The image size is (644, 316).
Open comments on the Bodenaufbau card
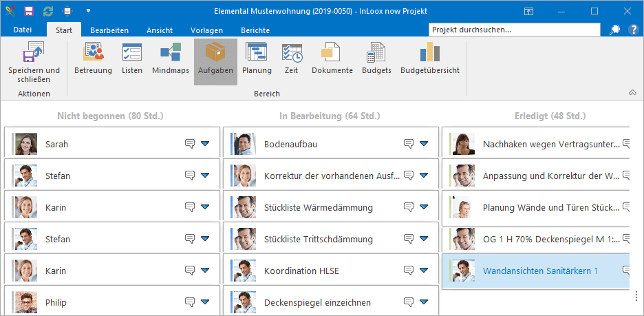pyautogui.click(x=408, y=143)
